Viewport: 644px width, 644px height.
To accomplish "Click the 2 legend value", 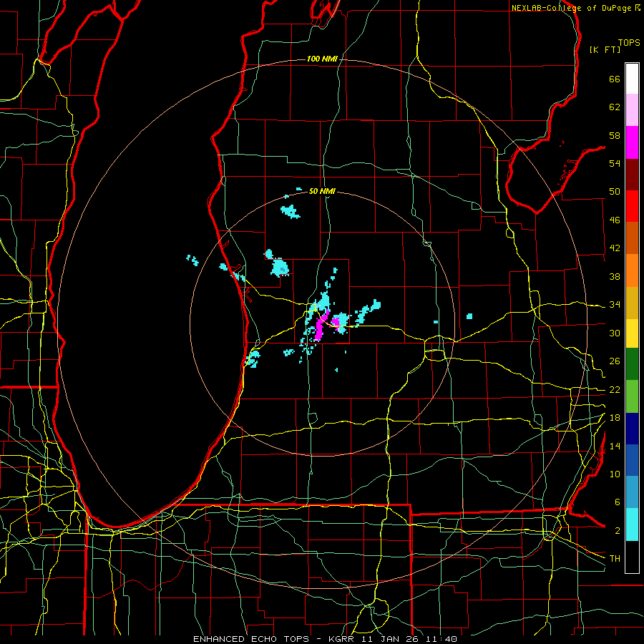I will 618,531.
